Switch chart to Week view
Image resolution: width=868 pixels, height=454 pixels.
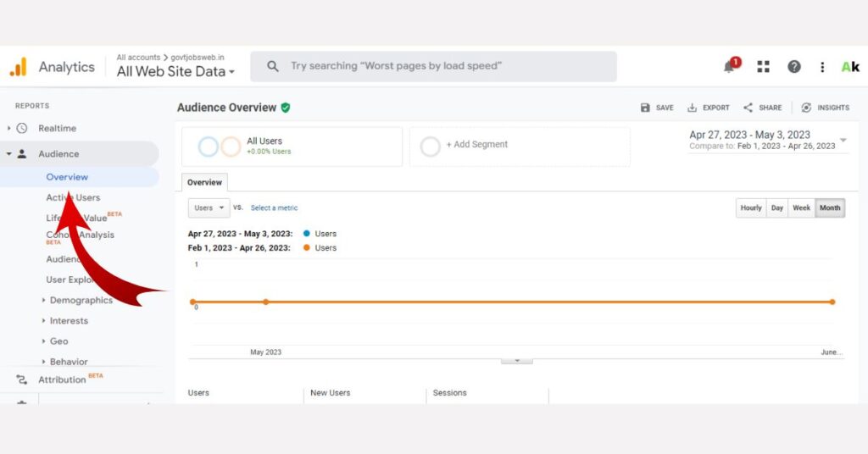[x=802, y=208]
